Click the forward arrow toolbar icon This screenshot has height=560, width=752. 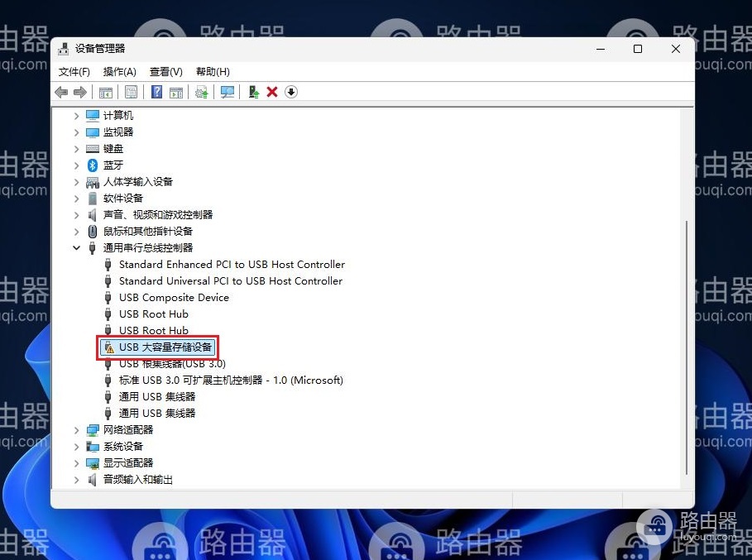(80, 92)
